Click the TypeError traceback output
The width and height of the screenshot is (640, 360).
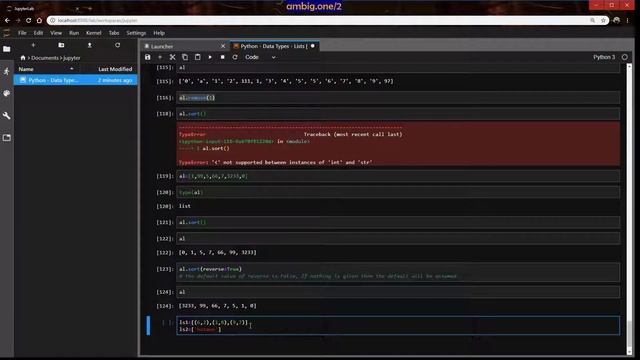(398, 144)
